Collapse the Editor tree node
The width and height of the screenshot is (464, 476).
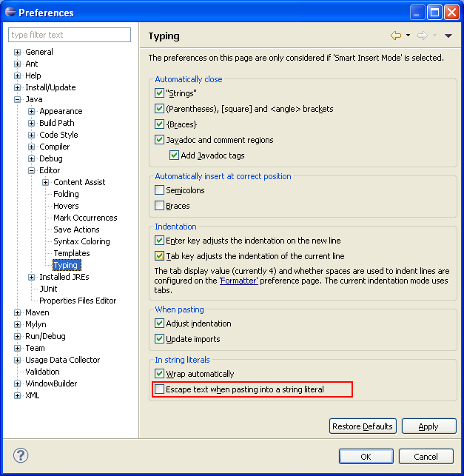tap(31, 170)
